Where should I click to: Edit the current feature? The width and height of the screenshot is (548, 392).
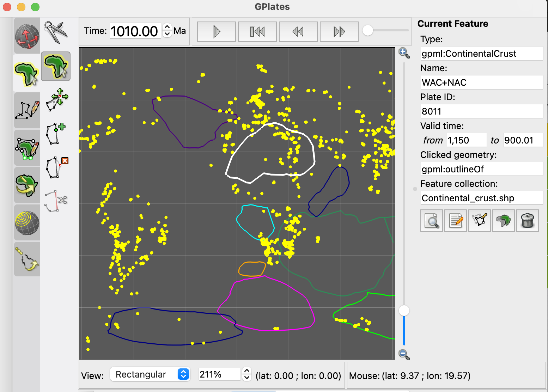click(456, 221)
